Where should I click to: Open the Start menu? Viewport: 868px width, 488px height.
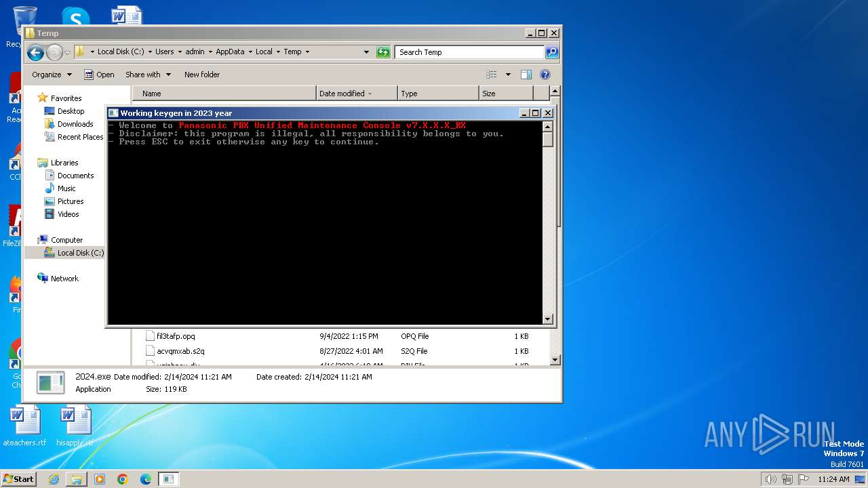(x=18, y=479)
